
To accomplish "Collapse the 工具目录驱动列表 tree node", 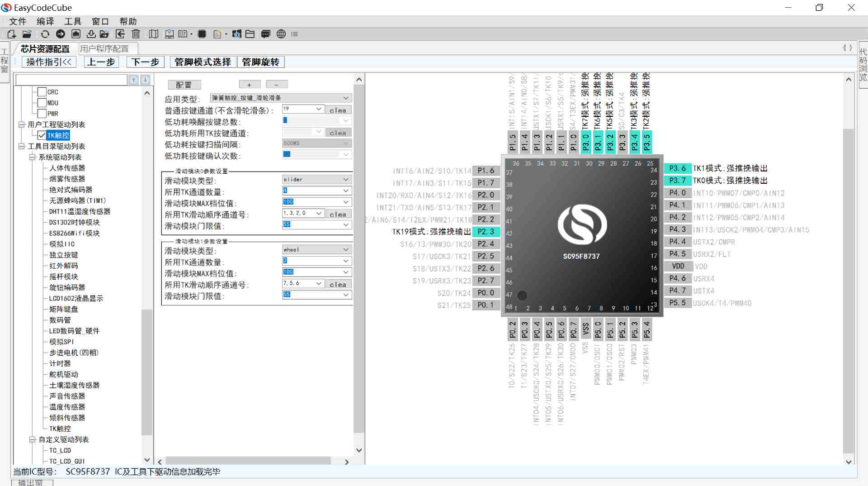I will (x=21, y=146).
